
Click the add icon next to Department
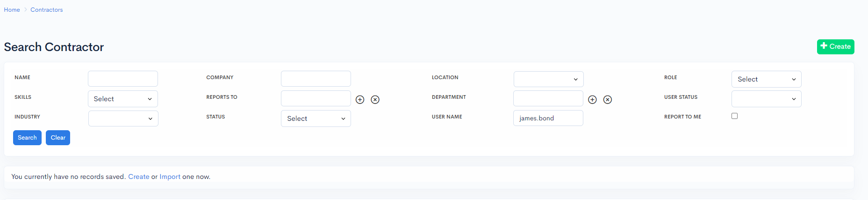[592, 99]
